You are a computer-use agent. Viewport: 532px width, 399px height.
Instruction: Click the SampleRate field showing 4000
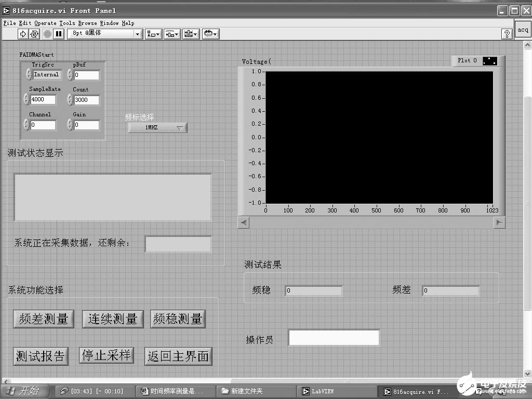coord(43,99)
